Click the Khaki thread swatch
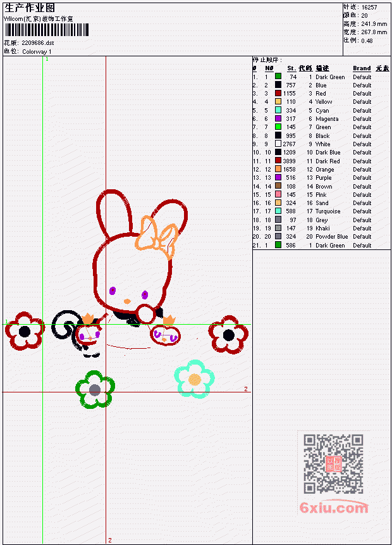This screenshot has width=392, height=545. point(278,228)
